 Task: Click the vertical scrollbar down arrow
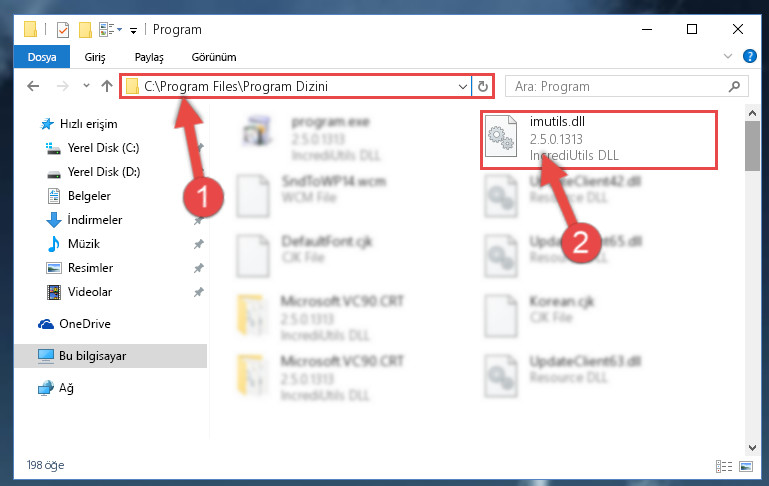tap(752, 447)
